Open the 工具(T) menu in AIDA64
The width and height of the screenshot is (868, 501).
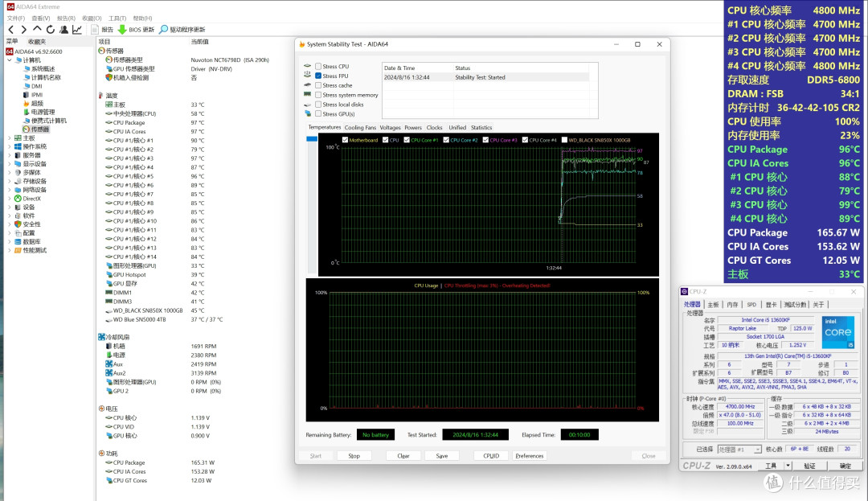[x=117, y=18]
